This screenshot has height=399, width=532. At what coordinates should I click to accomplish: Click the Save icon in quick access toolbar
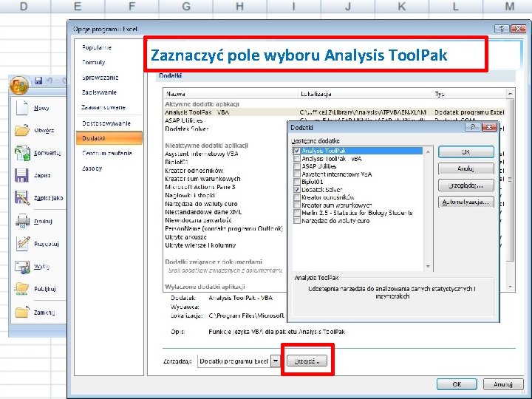(x=38, y=81)
